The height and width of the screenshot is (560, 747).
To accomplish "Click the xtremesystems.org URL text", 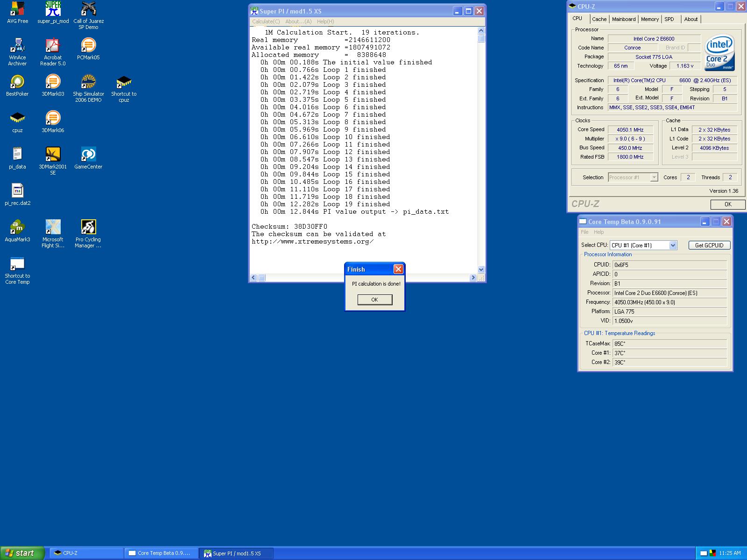I will (312, 241).
